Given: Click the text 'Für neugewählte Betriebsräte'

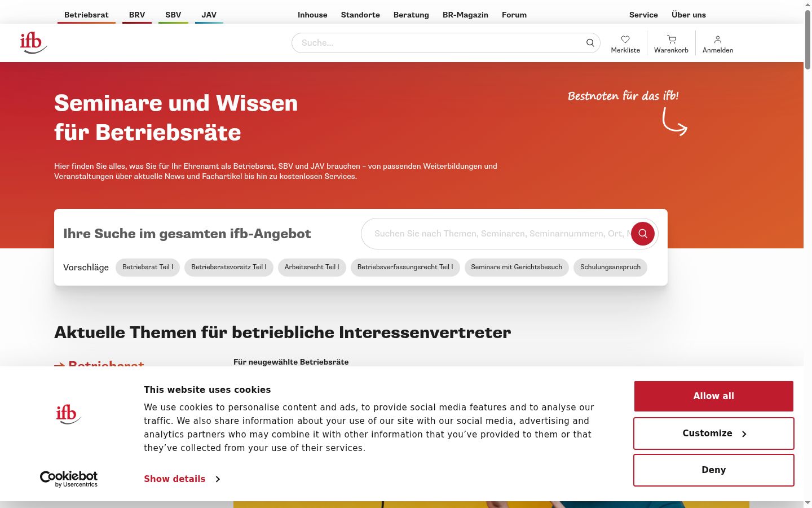Looking at the screenshot, I should pyautogui.click(x=291, y=362).
